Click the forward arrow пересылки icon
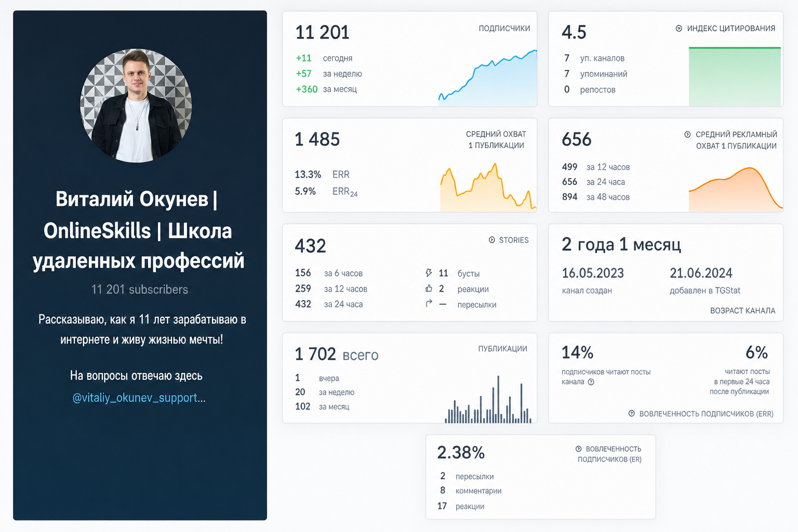The image size is (798, 532). click(x=429, y=303)
